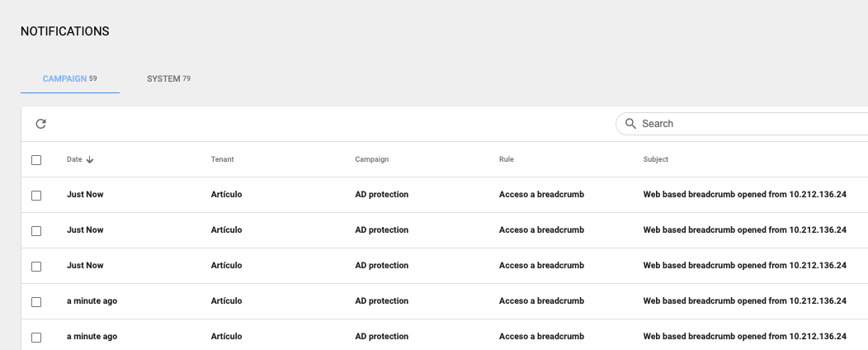The image size is (868, 350).
Task: Check the first Just Now notification row
Action: click(36, 196)
